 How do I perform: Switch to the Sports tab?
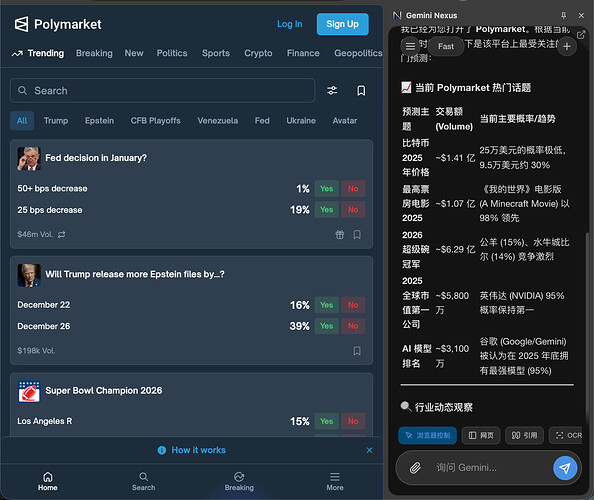[x=216, y=53]
